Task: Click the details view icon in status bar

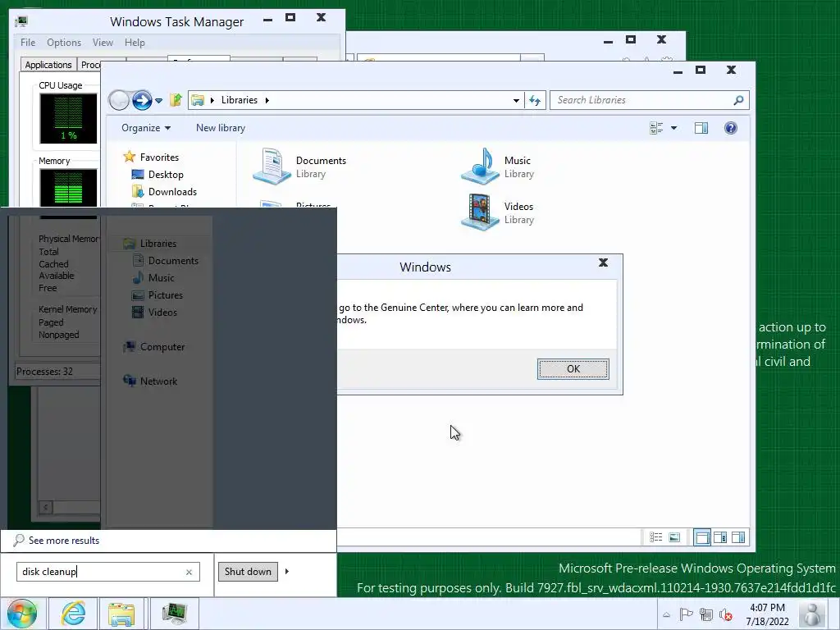Action: pyautogui.click(x=655, y=537)
